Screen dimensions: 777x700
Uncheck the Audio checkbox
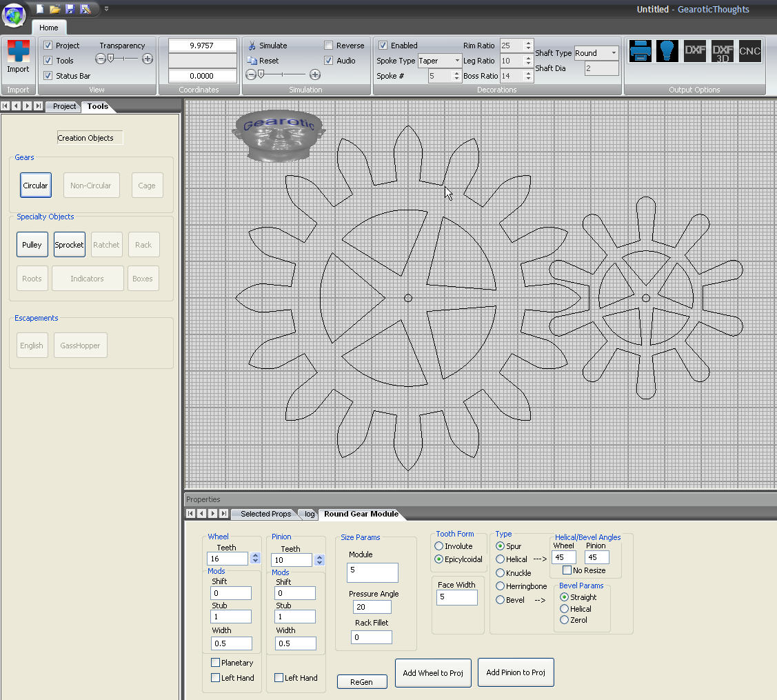[x=329, y=61]
